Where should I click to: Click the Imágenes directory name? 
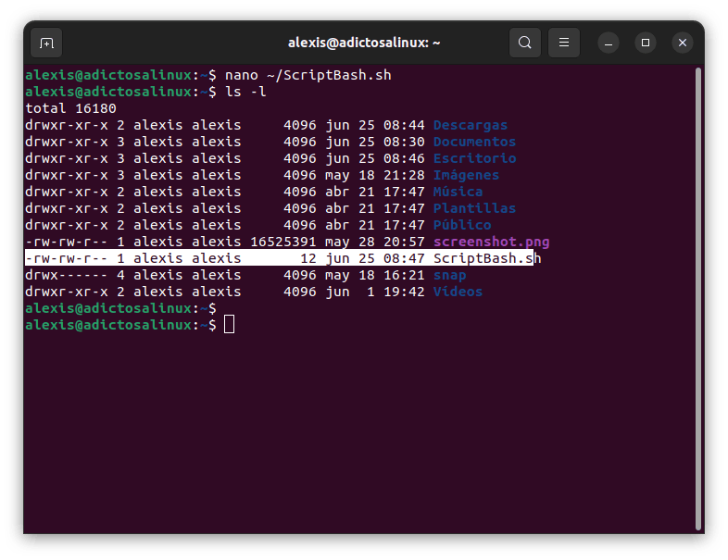point(466,175)
